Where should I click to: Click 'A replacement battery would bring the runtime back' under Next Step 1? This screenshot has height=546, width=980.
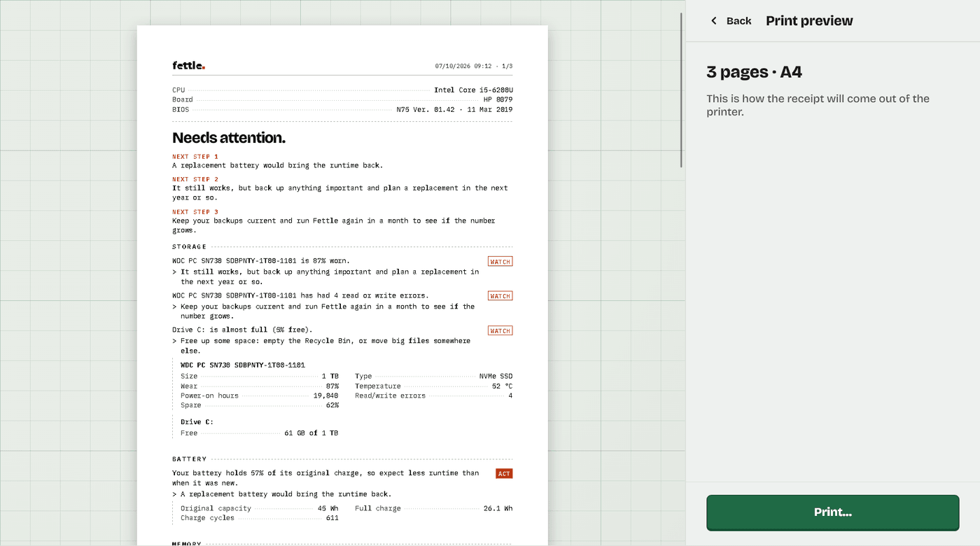click(x=278, y=166)
